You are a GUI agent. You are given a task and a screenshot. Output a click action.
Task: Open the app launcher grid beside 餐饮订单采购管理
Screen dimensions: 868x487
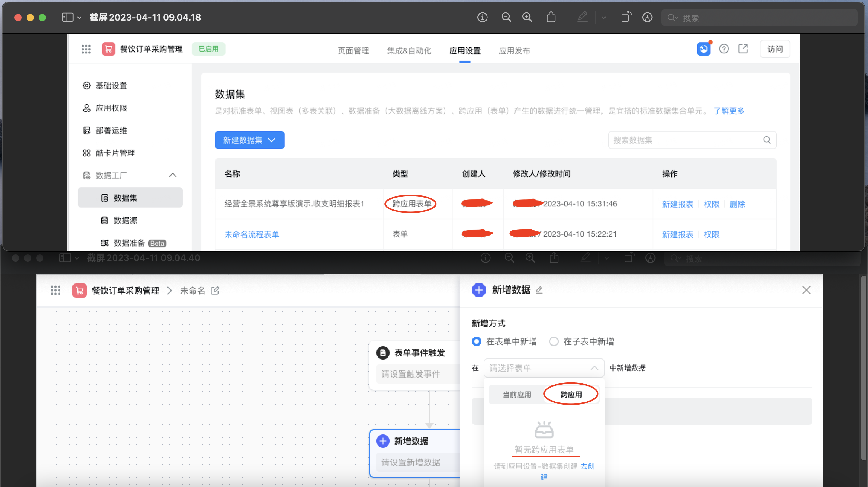[x=86, y=49]
